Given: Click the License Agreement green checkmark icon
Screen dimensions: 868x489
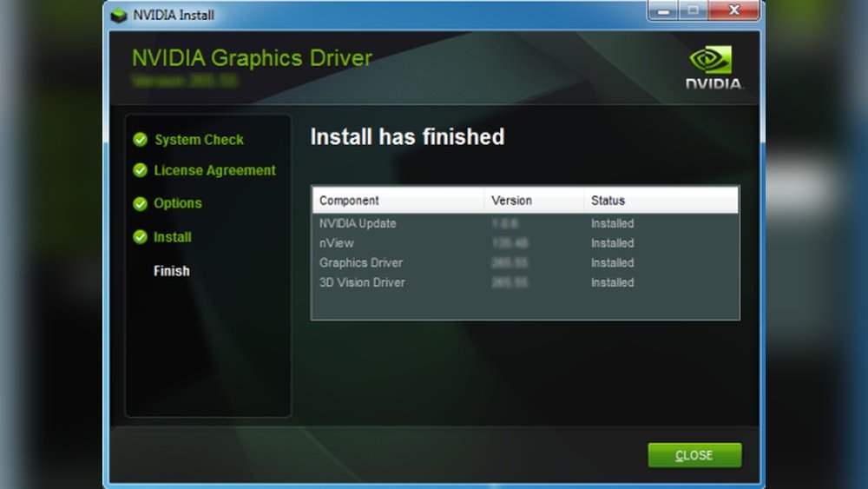Looking at the screenshot, I should click(x=140, y=170).
